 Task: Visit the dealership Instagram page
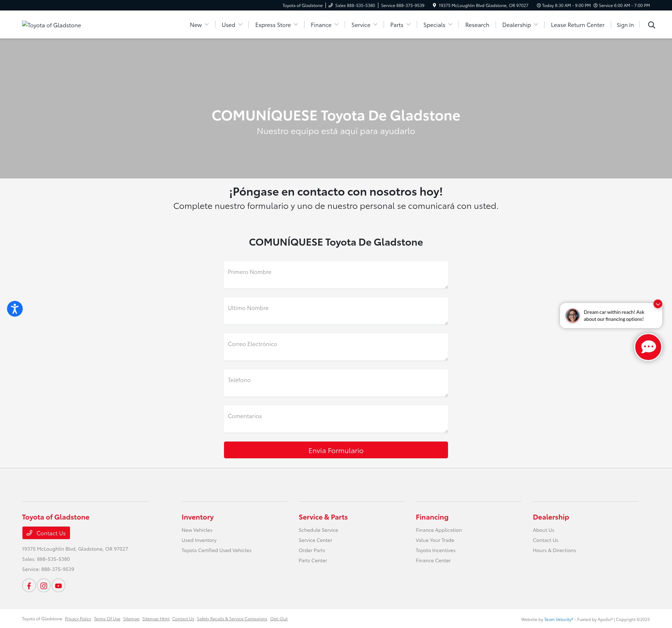[x=44, y=585]
